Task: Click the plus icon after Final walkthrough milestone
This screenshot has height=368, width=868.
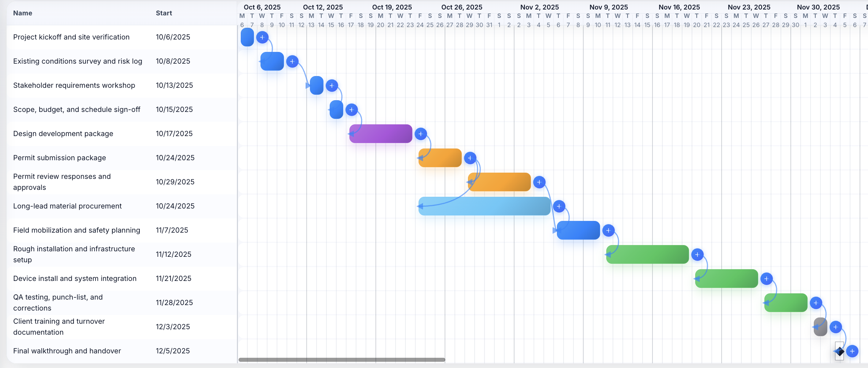Action: [x=853, y=351]
